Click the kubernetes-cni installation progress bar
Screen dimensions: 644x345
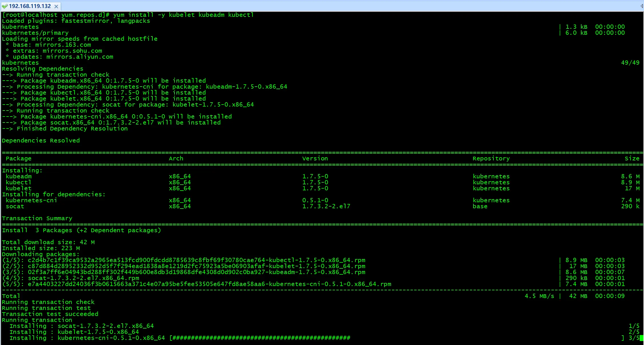pos(261,338)
